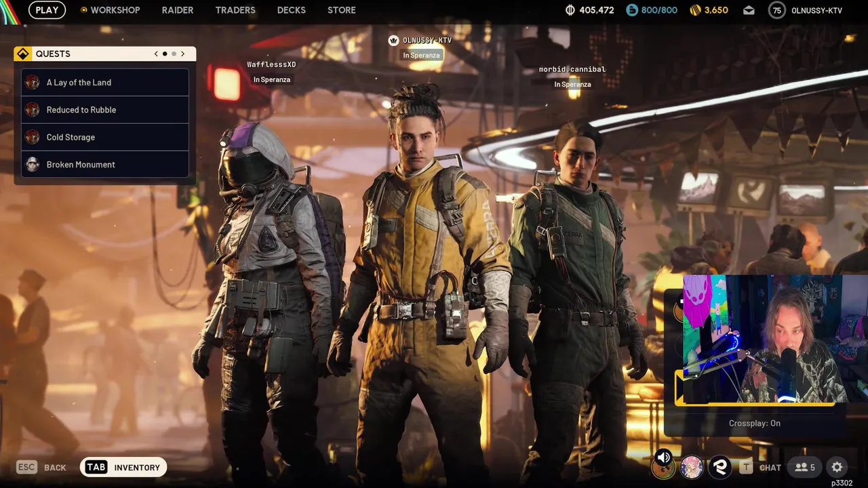868x488 pixels.
Task: Open the RAIDER tab
Action: point(178,10)
